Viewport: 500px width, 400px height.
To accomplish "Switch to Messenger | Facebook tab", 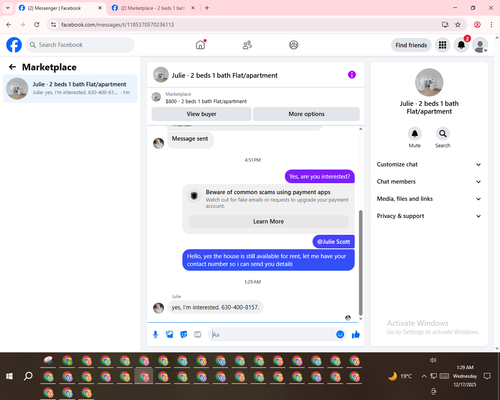I will click(60, 8).
